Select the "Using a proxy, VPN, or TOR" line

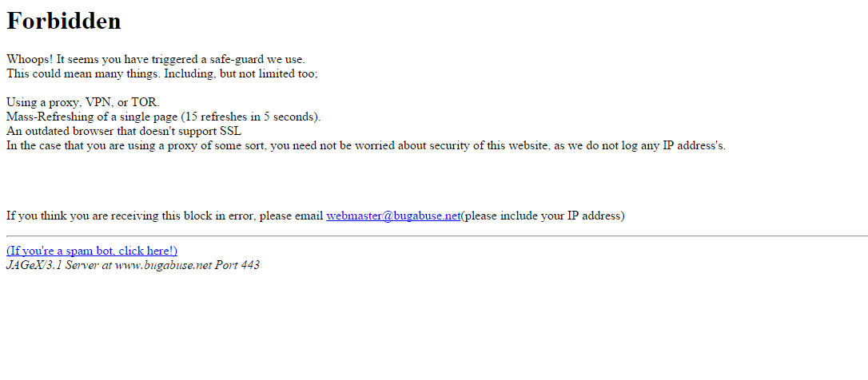pyautogui.click(x=83, y=102)
